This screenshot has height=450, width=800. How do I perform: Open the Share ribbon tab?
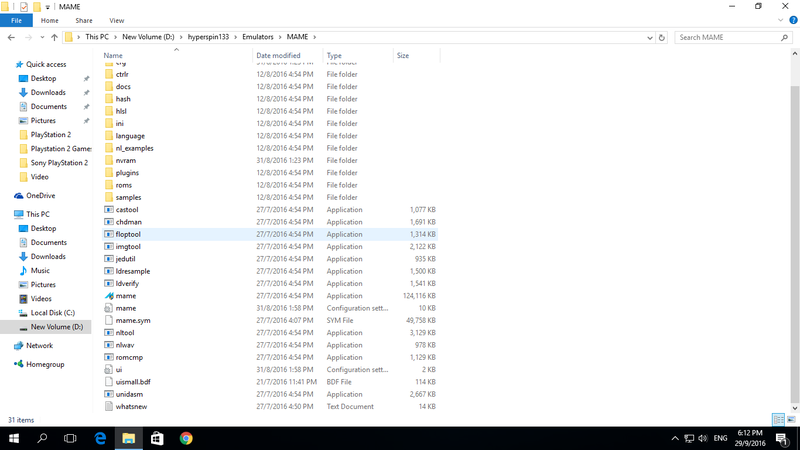tap(84, 20)
